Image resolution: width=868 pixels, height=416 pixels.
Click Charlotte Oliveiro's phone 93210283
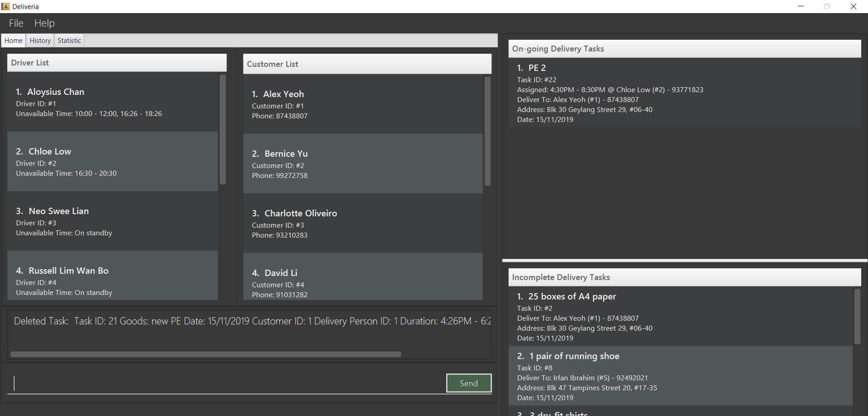pos(279,235)
